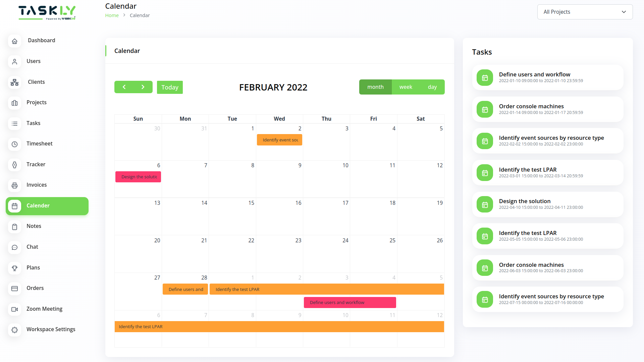Go to previous month with left chevron
This screenshot has width=644, height=362.
[124, 87]
